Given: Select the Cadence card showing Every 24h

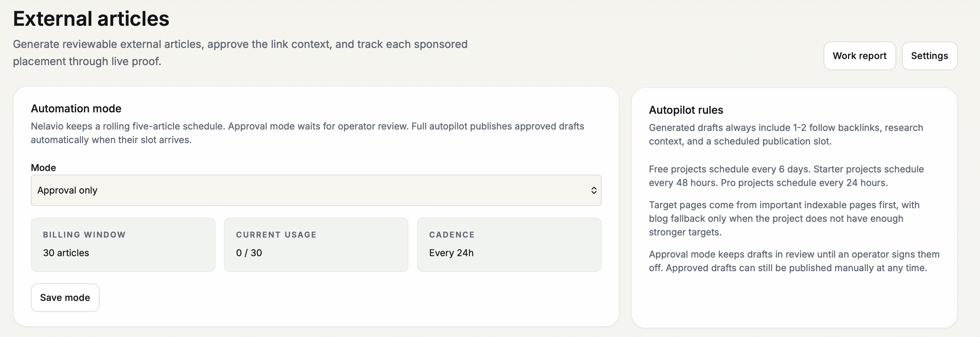Looking at the screenshot, I should click(x=509, y=245).
